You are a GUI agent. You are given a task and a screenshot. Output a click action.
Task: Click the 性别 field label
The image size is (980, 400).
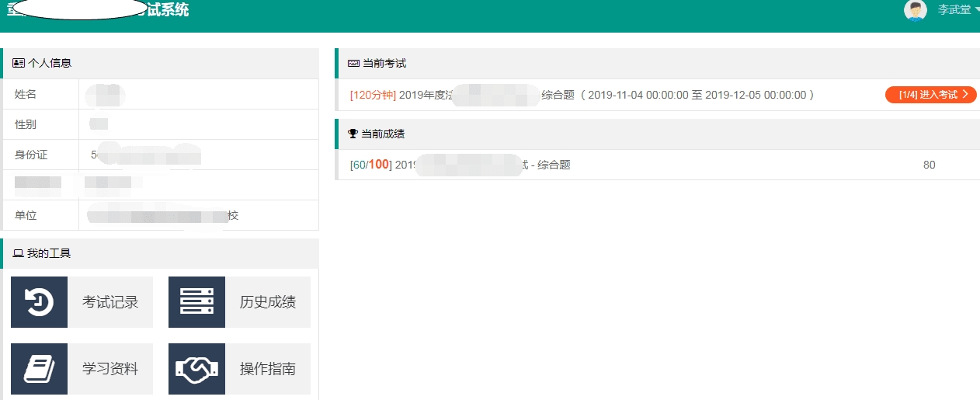26,124
